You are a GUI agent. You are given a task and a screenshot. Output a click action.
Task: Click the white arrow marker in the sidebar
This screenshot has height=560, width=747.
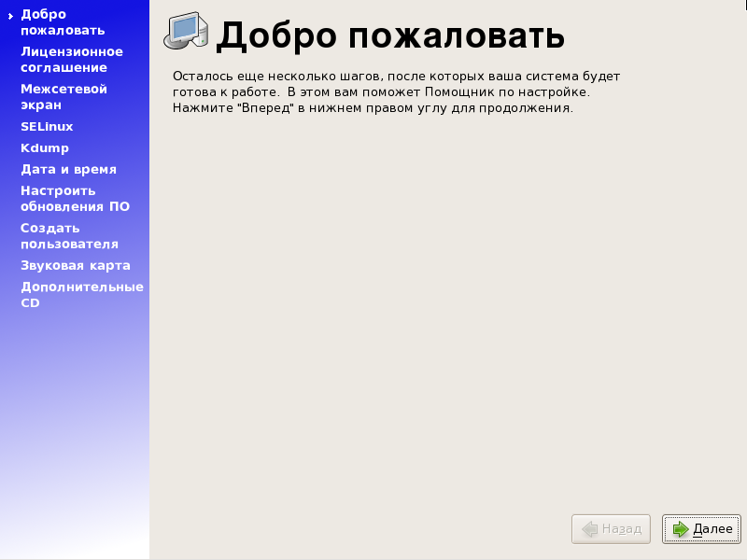(10, 16)
